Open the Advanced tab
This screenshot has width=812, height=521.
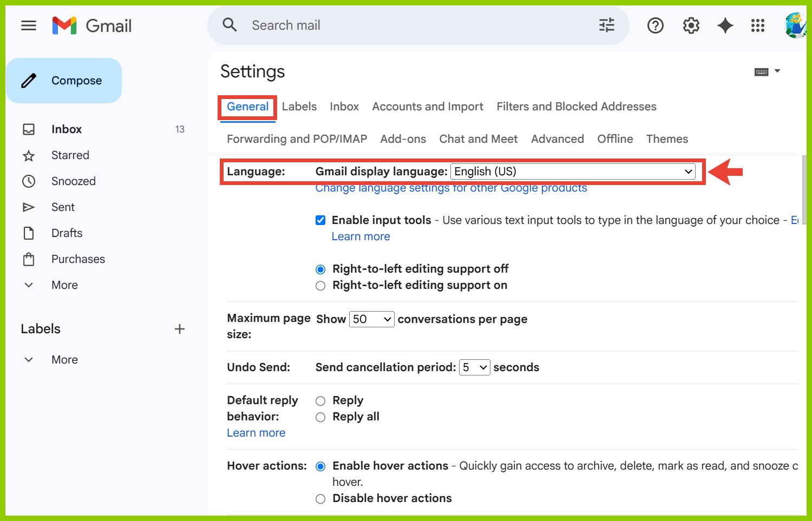(x=558, y=139)
